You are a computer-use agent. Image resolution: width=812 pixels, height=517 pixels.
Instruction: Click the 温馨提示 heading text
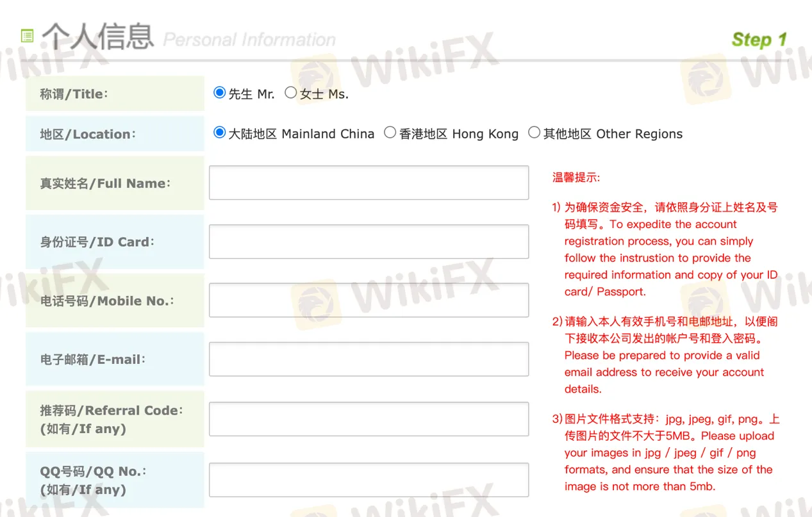point(576,177)
